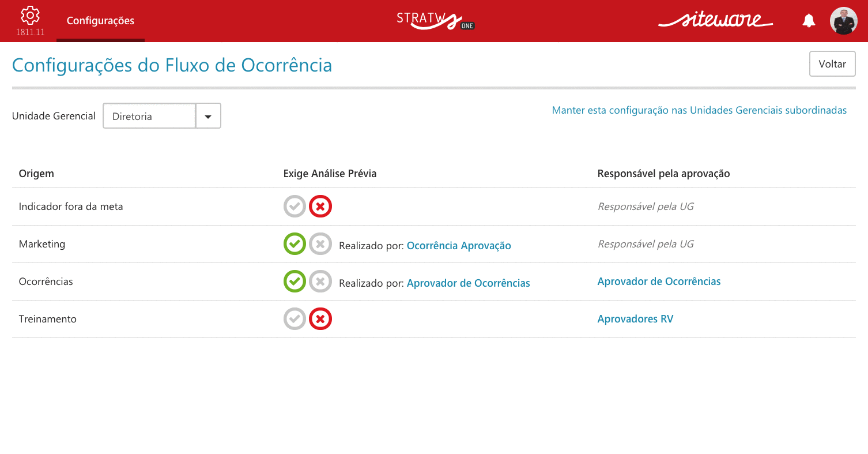
Task: Click red X for Indicador fora da meta
Action: tap(320, 207)
